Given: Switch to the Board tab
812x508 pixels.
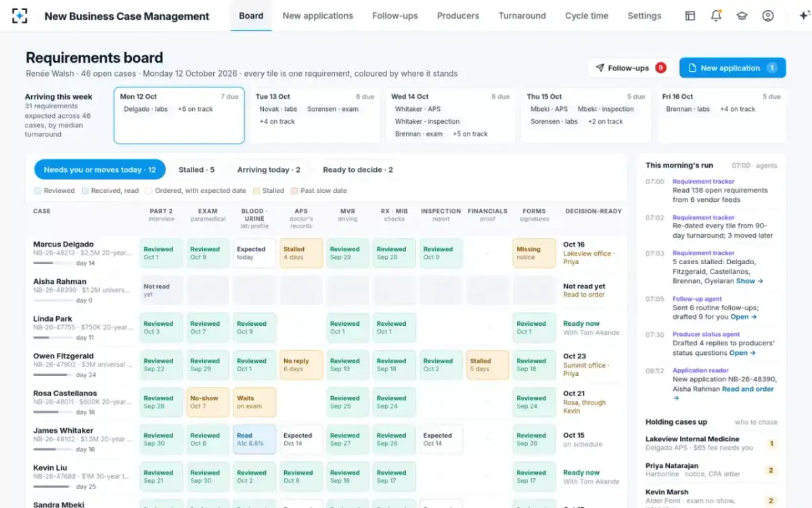Looking at the screenshot, I should point(251,16).
